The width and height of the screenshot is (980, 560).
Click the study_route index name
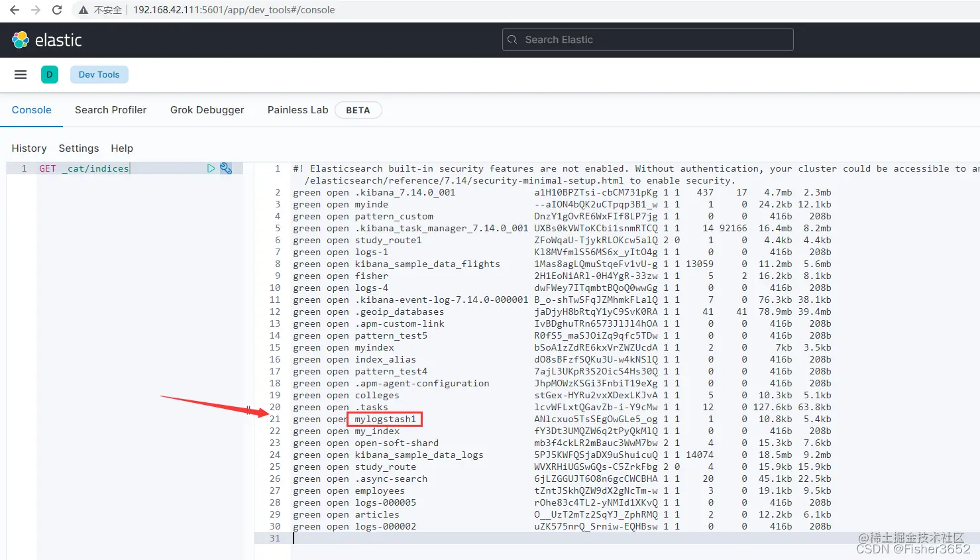386,467
